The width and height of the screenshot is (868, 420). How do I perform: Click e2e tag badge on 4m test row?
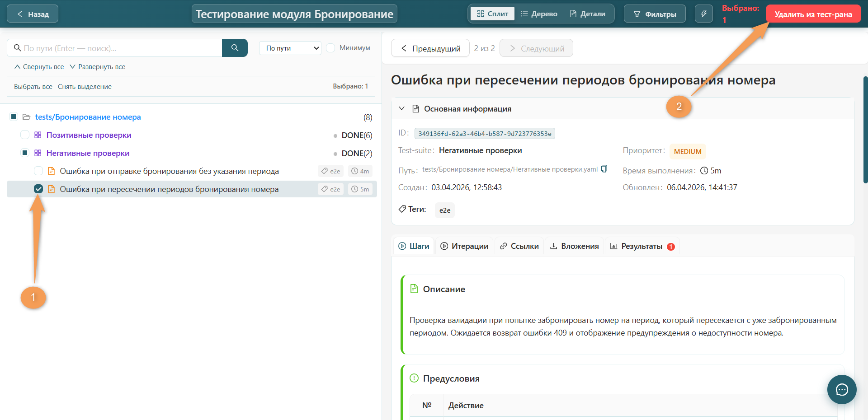(x=331, y=171)
